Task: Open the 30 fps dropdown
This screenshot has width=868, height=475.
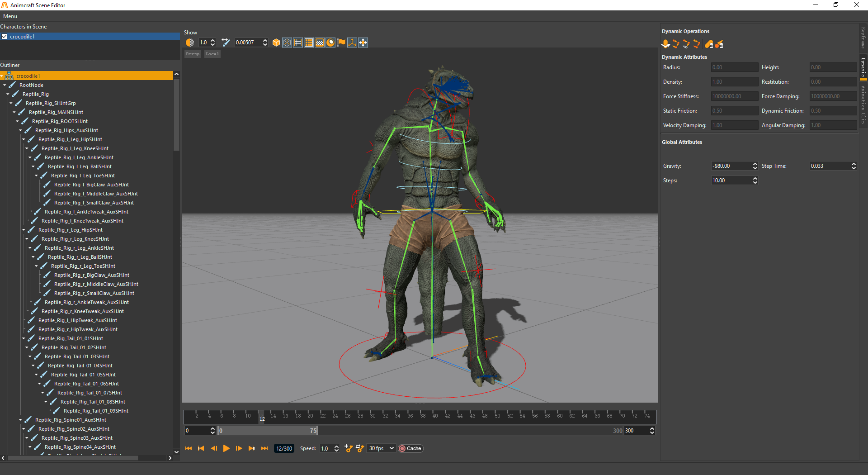Action: click(381, 448)
